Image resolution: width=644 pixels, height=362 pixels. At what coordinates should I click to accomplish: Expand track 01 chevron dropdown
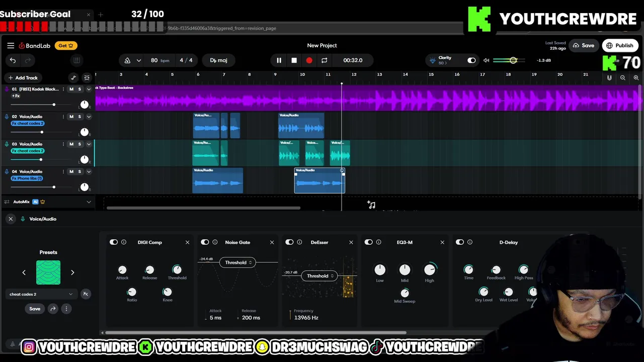[89, 89]
